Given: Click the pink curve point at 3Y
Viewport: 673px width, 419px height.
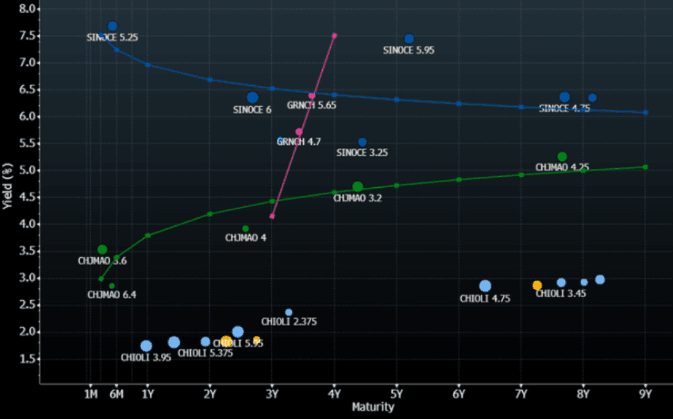Looking at the screenshot, I should coord(272,216).
